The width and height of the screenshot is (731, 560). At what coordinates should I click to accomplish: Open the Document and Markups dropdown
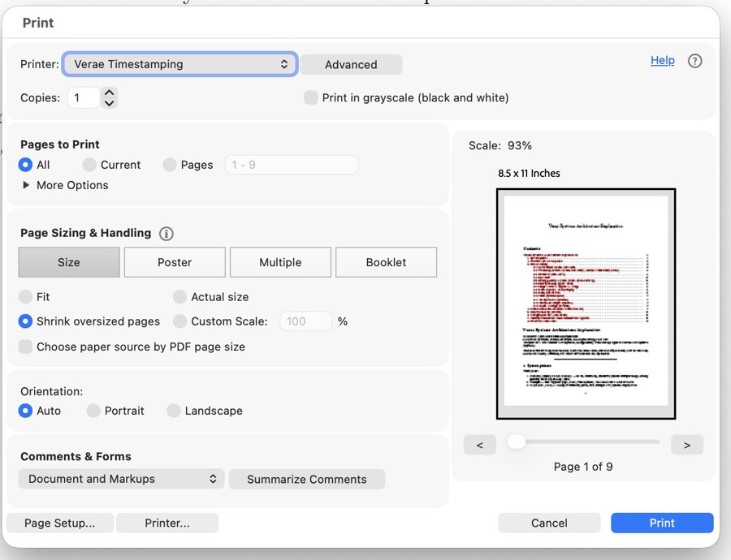pyautogui.click(x=121, y=479)
